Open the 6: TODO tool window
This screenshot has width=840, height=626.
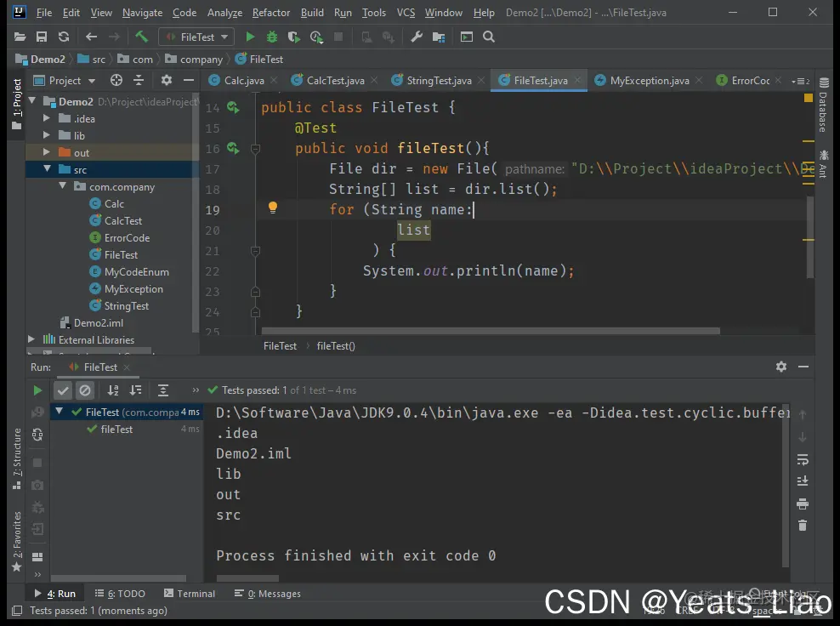[120, 594]
